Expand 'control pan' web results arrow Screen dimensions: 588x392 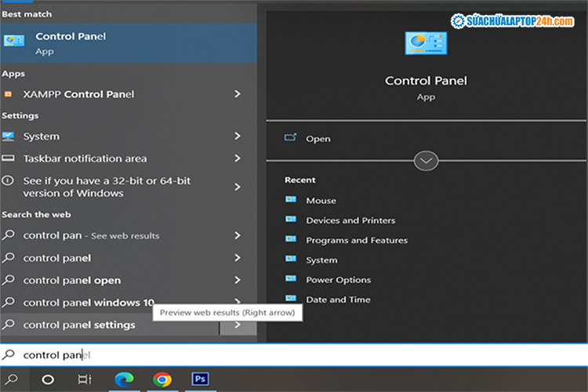238,235
